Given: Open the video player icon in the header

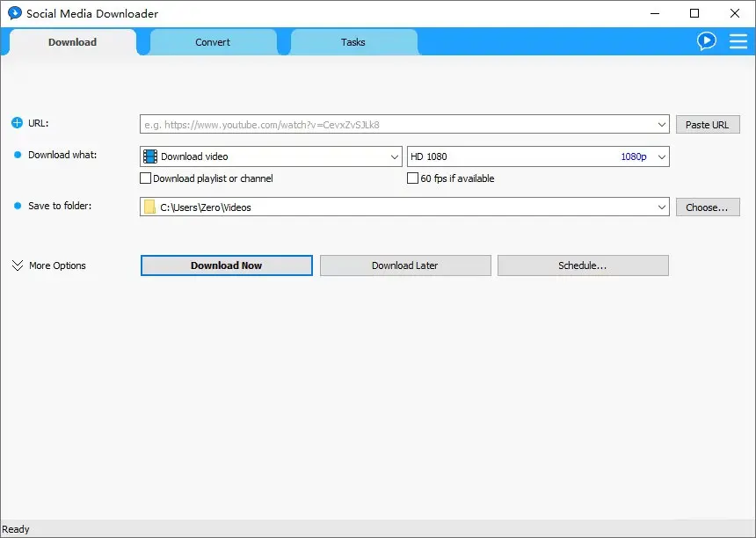Looking at the screenshot, I should pos(707,41).
